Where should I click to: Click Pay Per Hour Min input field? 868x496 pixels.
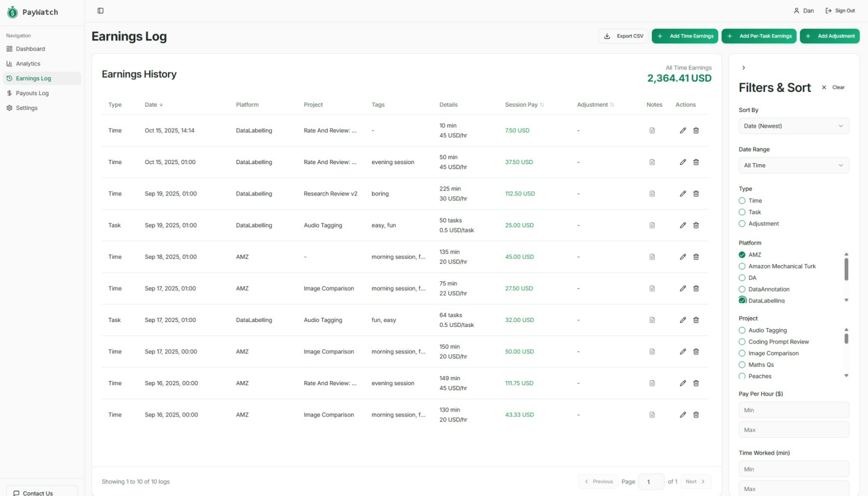793,410
